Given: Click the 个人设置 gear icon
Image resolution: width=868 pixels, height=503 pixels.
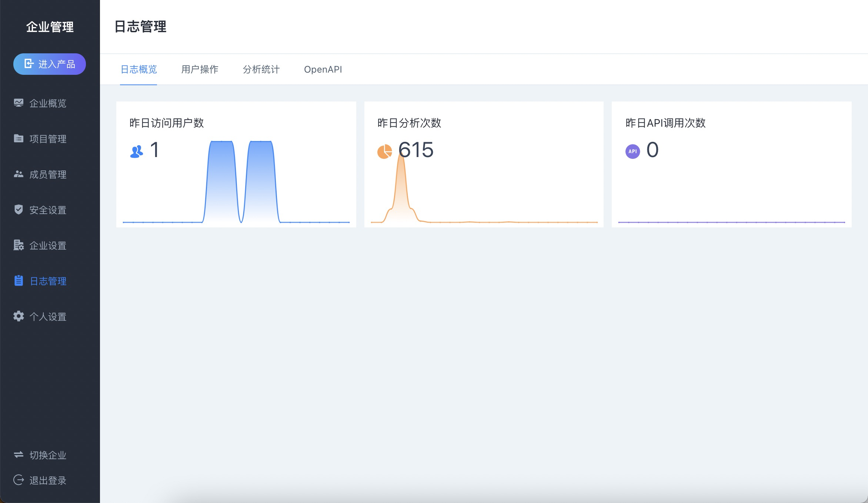Looking at the screenshot, I should [x=19, y=316].
